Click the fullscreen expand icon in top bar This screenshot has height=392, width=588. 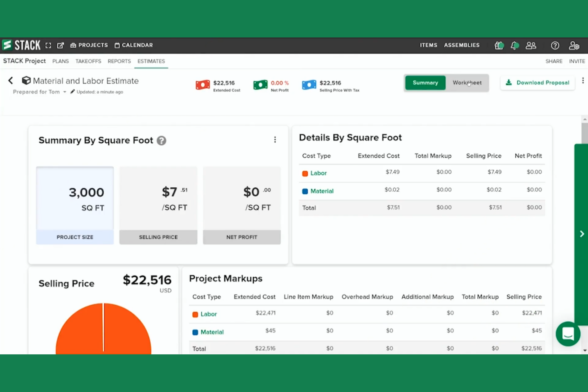point(48,45)
